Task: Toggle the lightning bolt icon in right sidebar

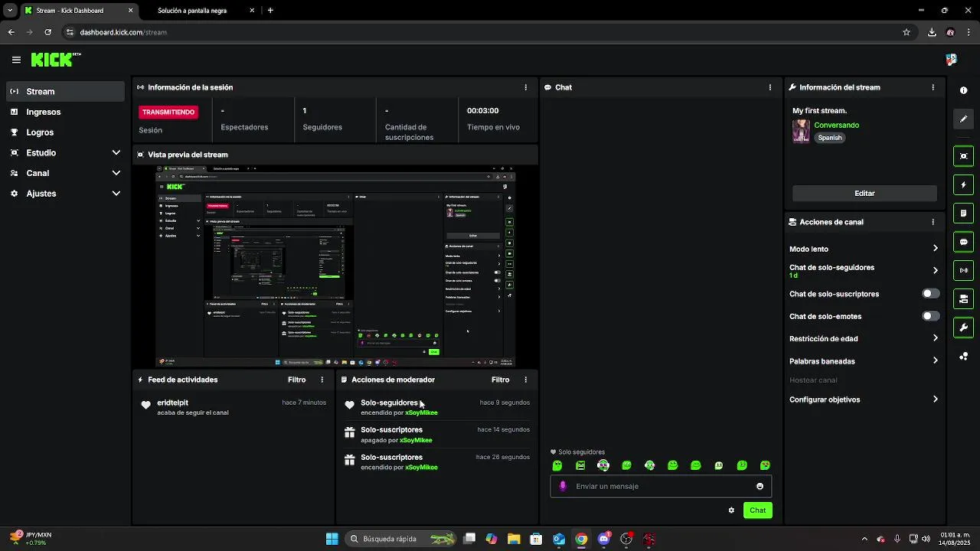Action: pyautogui.click(x=963, y=184)
